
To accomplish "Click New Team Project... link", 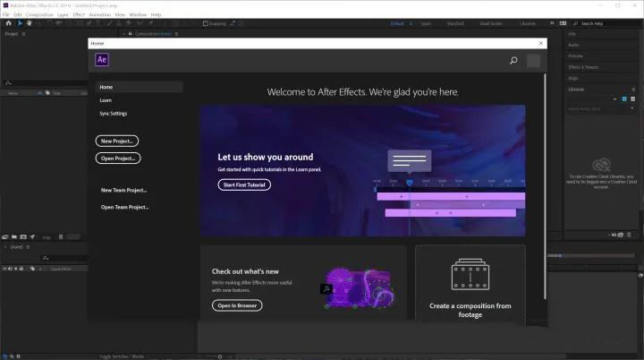I will click(x=123, y=190).
